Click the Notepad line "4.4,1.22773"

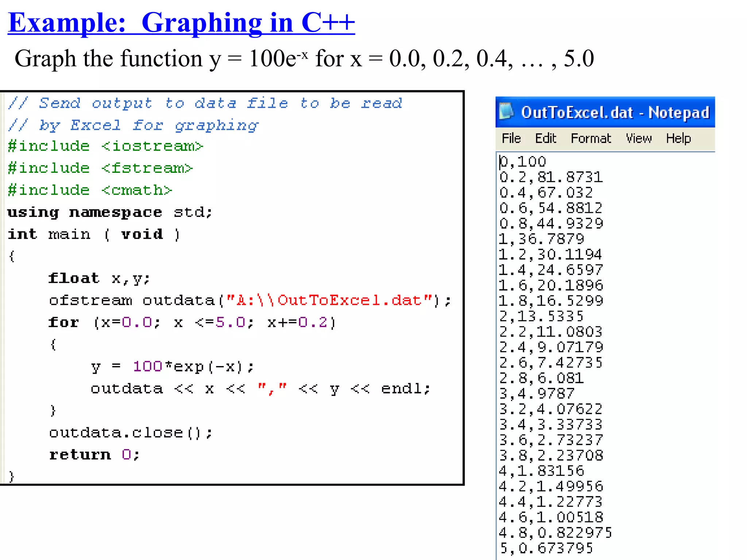point(551,502)
